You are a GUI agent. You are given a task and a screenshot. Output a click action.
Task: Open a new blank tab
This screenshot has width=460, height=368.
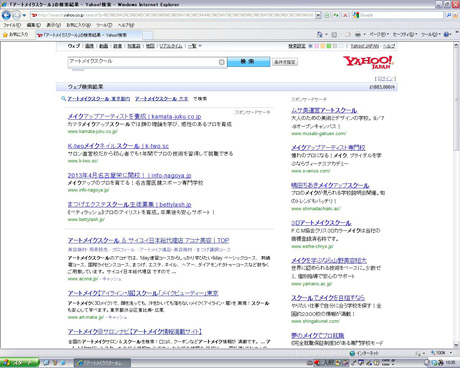point(148,35)
